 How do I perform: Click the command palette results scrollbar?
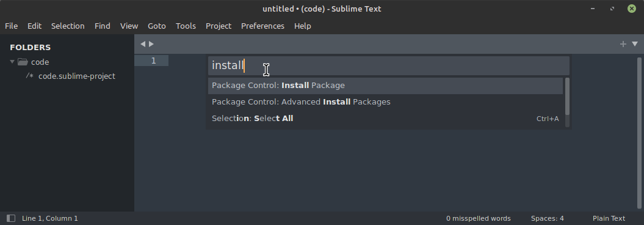click(x=568, y=96)
